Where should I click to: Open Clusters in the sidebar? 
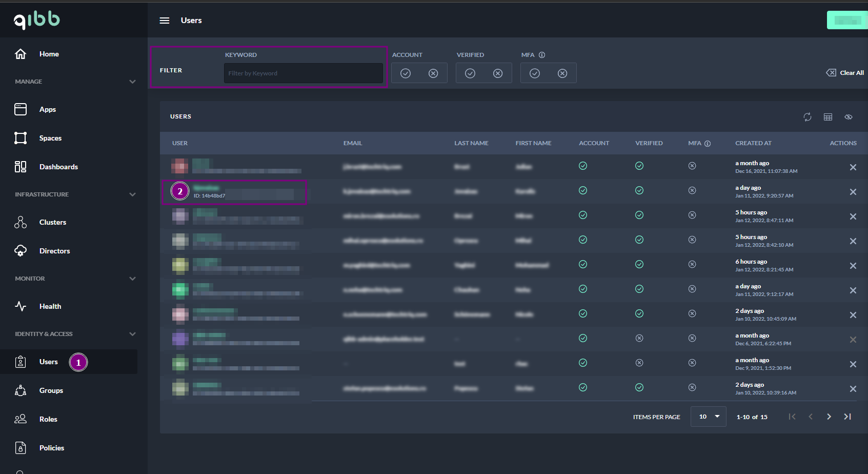(x=52, y=222)
